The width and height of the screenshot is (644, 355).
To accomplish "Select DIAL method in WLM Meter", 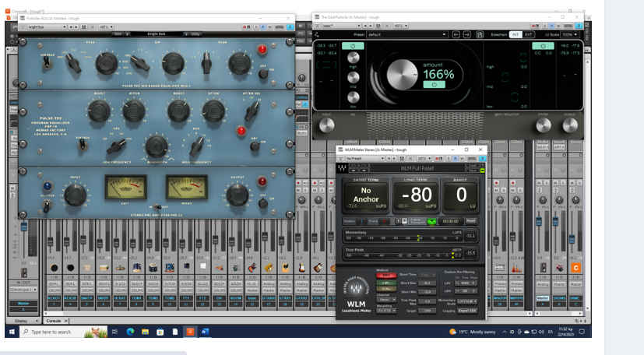I will [386, 289].
